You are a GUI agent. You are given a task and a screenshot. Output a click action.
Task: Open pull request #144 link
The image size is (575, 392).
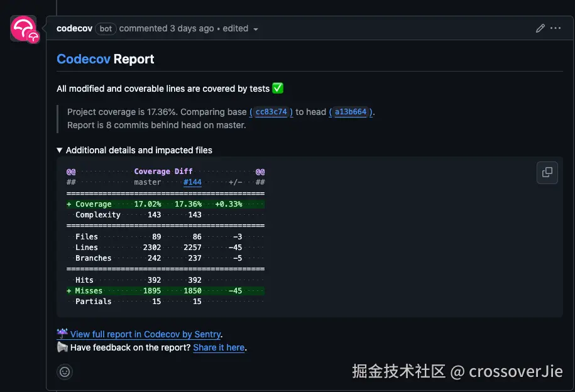(192, 182)
